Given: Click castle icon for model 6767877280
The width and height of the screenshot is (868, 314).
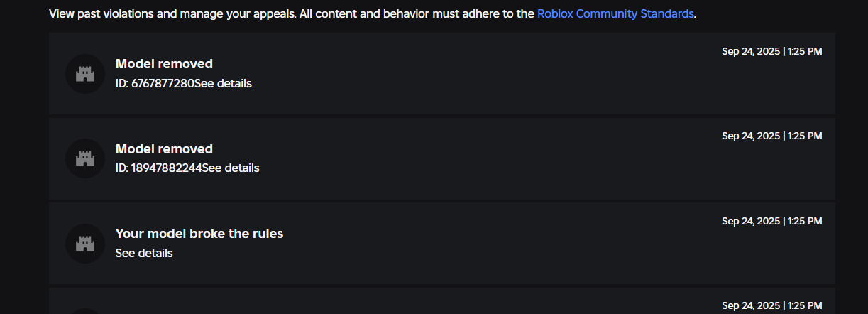Looking at the screenshot, I should click(85, 73).
